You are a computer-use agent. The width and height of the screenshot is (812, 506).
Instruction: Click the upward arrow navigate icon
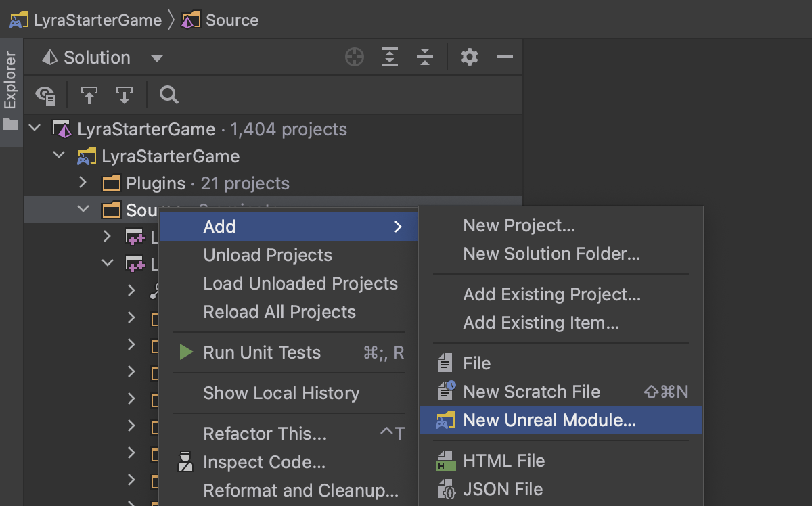[89, 95]
